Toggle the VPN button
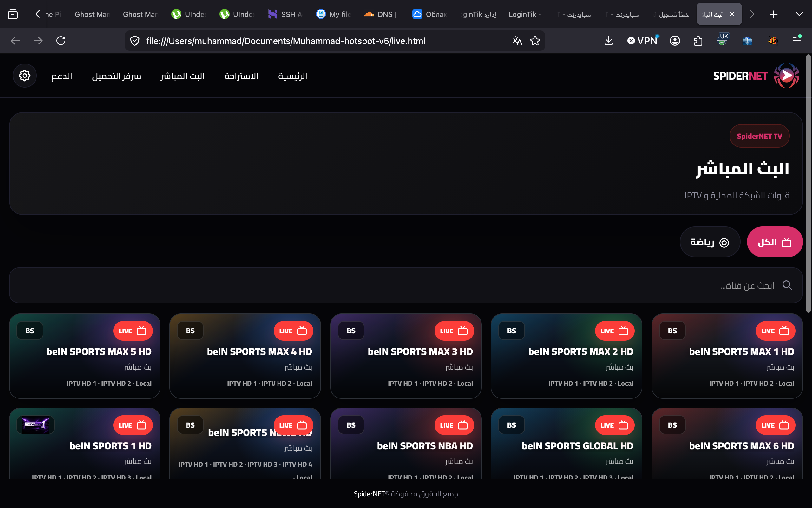Viewport: 812px width, 508px height. click(x=642, y=41)
